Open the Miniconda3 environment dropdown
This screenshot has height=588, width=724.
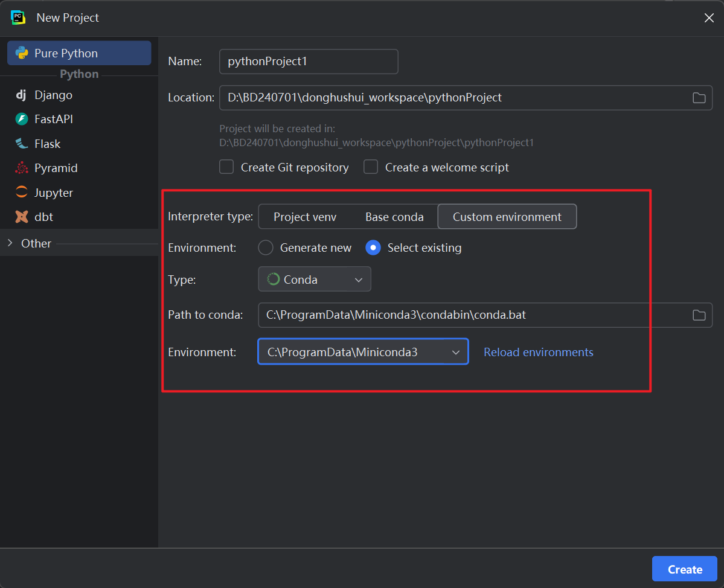362,351
